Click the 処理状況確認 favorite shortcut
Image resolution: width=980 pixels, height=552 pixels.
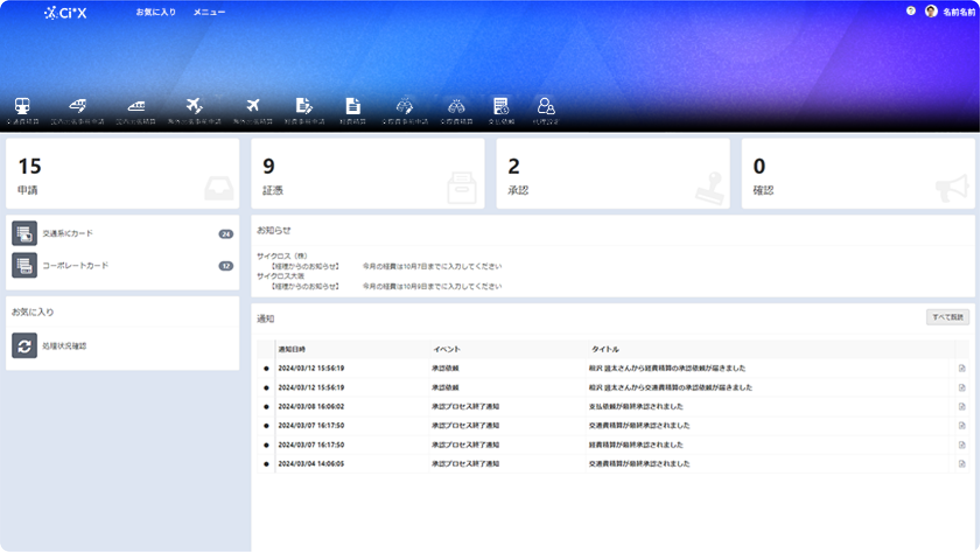64,346
